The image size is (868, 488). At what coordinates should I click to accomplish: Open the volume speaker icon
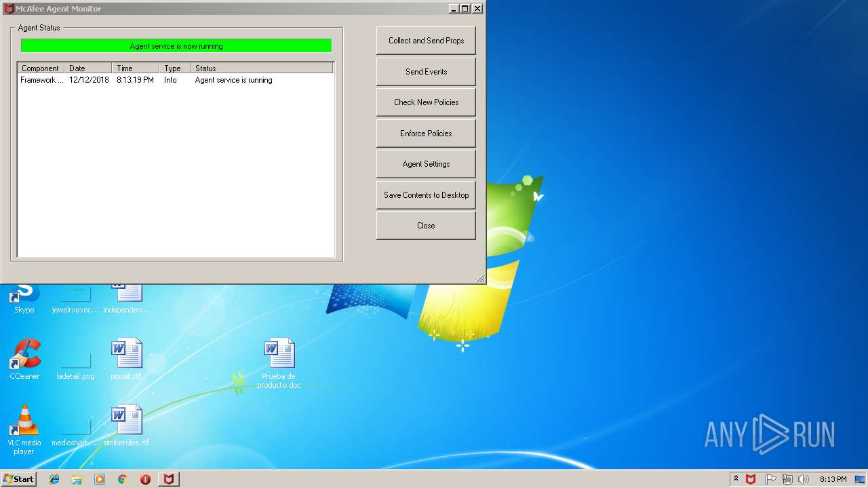(x=804, y=479)
